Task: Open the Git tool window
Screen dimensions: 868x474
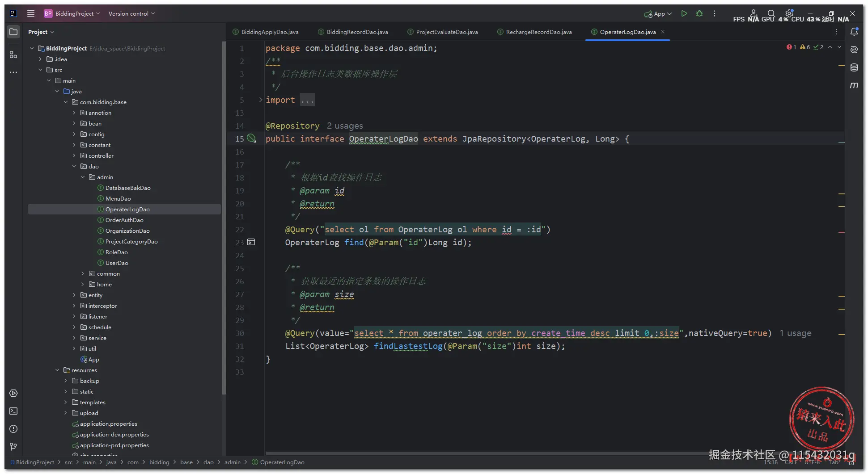Action: click(x=13, y=447)
